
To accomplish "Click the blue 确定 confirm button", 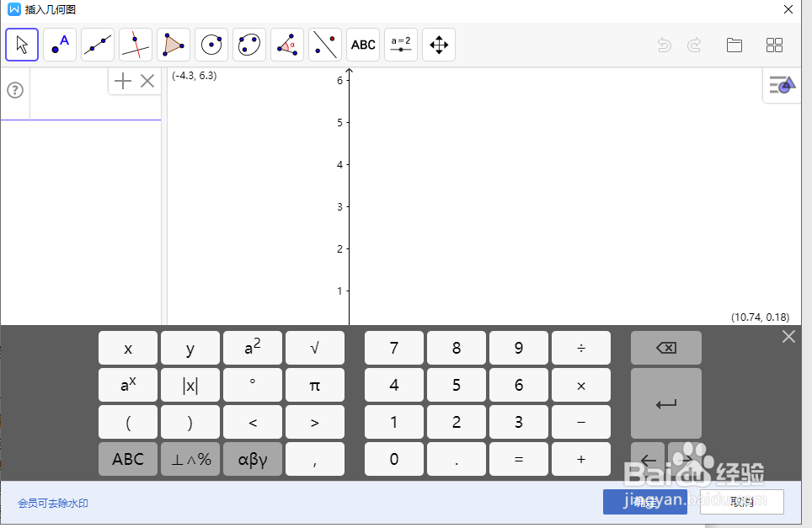I will 644,502.
